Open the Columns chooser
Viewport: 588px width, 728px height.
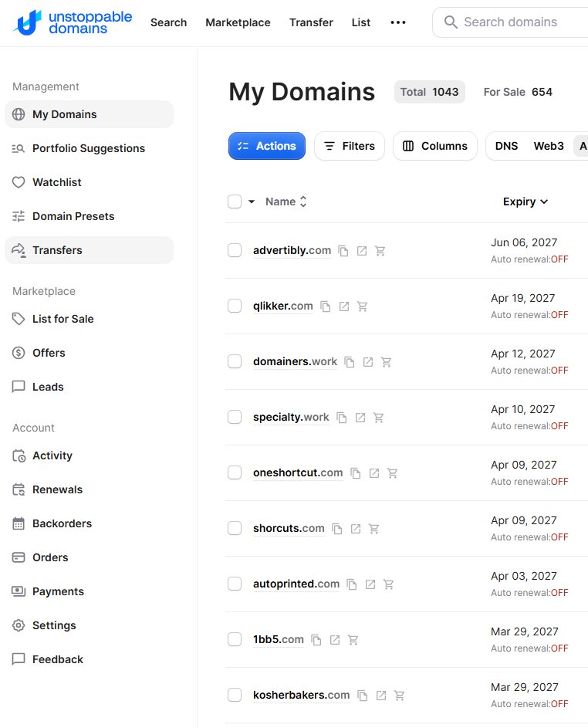tap(435, 146)
